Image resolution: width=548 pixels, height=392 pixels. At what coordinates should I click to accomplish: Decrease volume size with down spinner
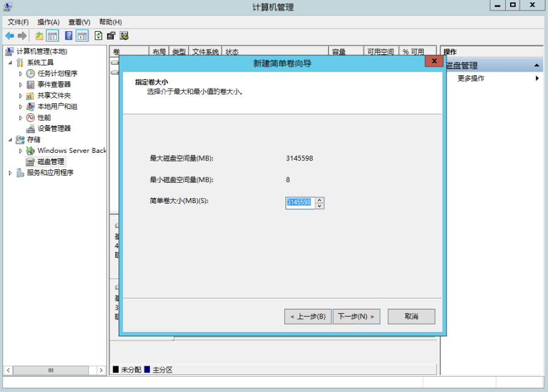(319, 205)
